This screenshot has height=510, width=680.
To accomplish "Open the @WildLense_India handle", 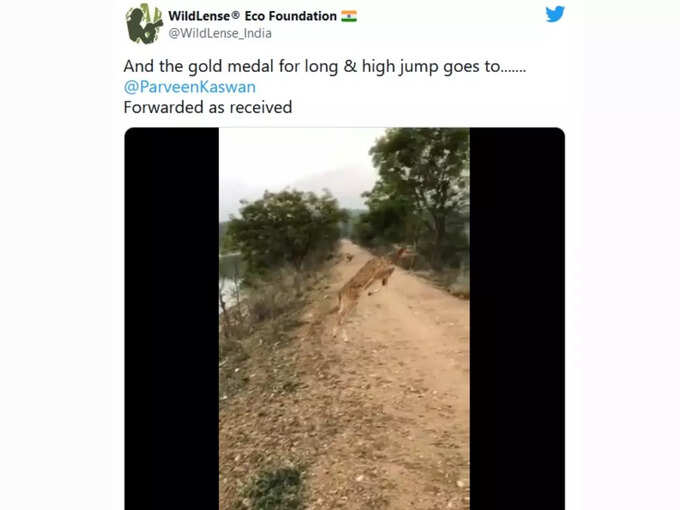I will coord(220,33).
